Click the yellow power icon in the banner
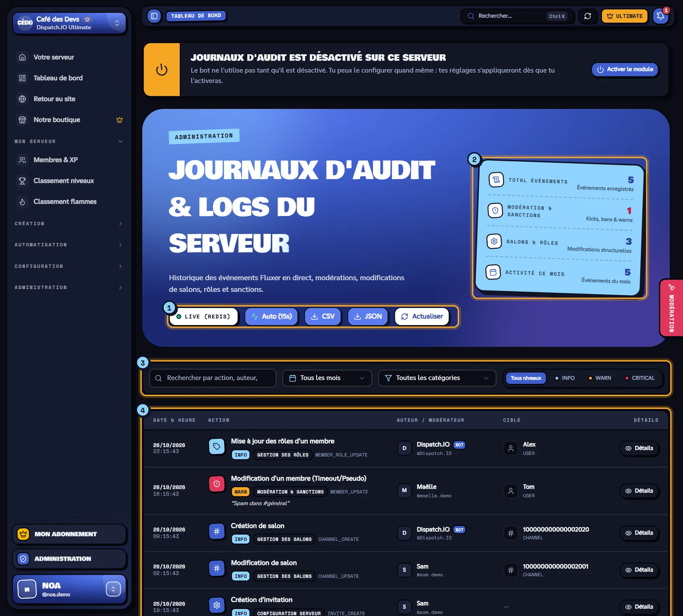Screen dimensions: 683x616 [162, 70]
